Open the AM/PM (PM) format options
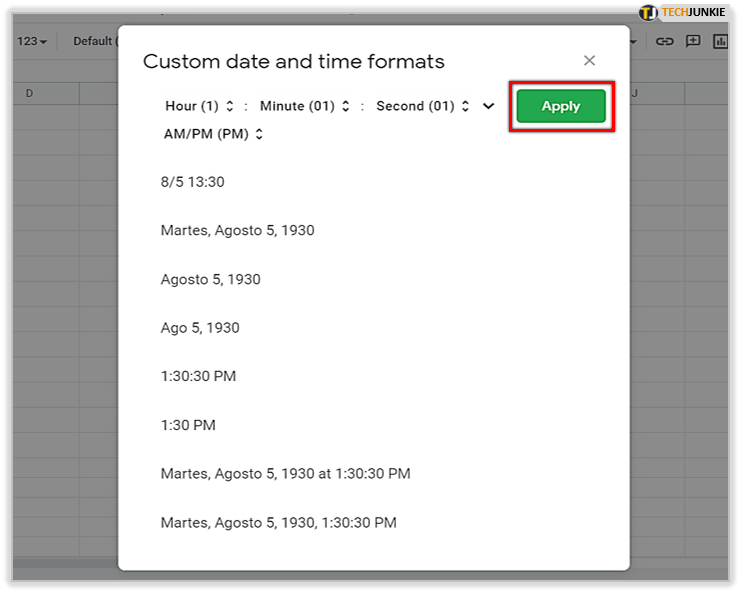Image resolution: width=741 pixels, height=593 pixels. pos(213,134)
